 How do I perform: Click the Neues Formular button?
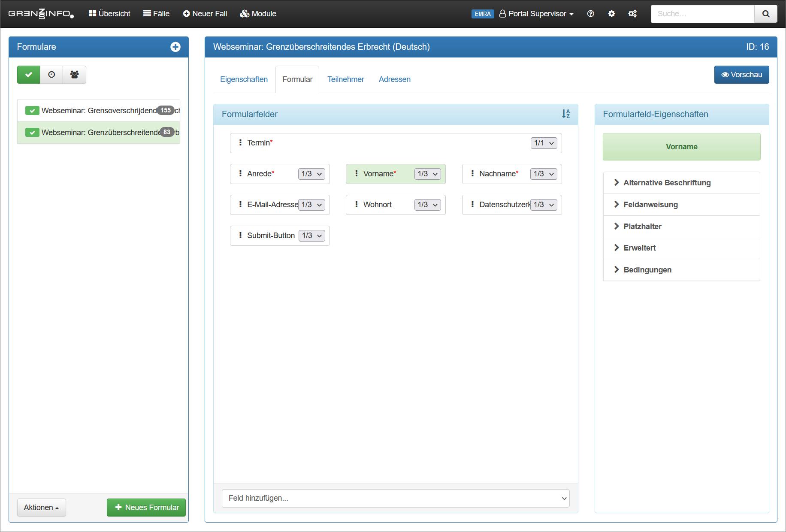click(146, 508)
